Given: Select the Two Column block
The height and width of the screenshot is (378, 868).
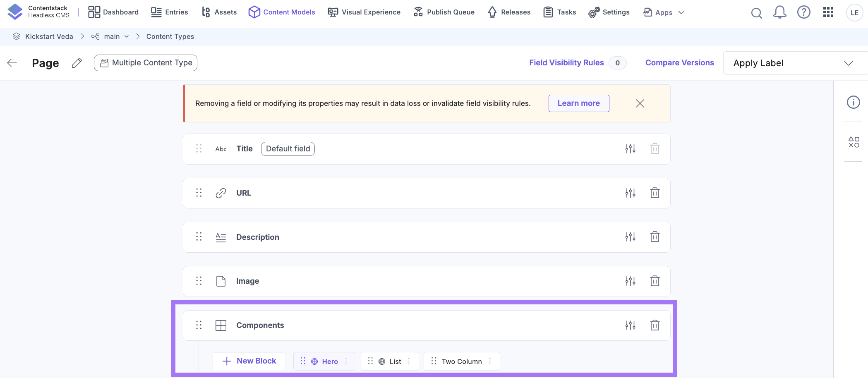Looking at the screenshot, I should 462,361.
